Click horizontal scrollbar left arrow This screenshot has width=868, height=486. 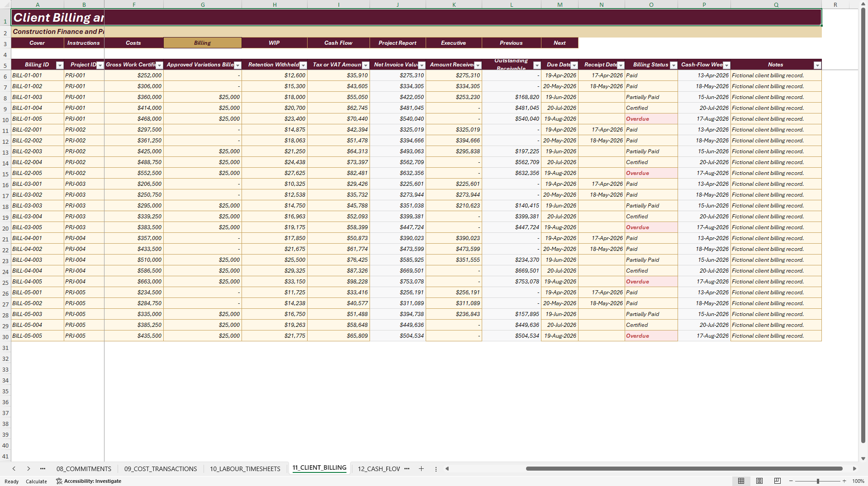click(x=447, y=469)
